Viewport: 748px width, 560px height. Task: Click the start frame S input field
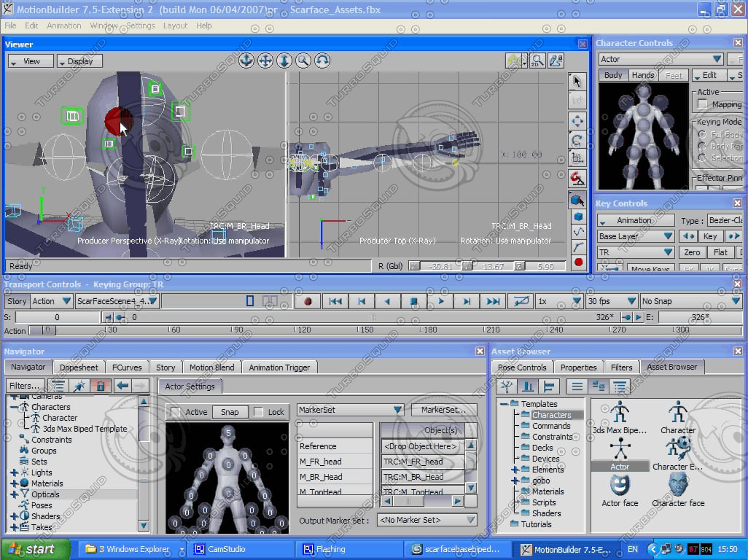58,317
